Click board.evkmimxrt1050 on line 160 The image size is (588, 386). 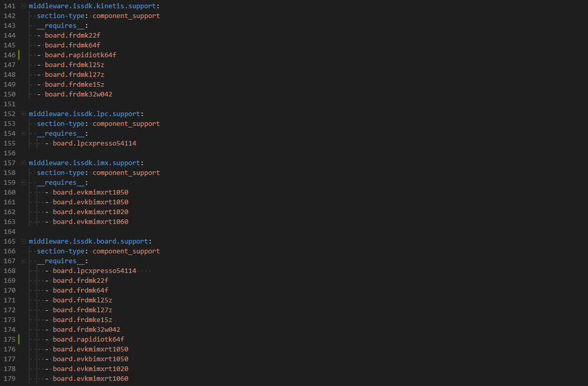pos(91,192)
